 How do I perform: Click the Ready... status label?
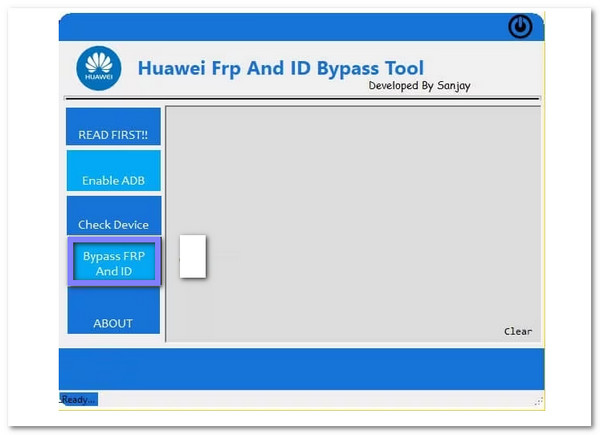pyautogui.click(x=79, y=399)
